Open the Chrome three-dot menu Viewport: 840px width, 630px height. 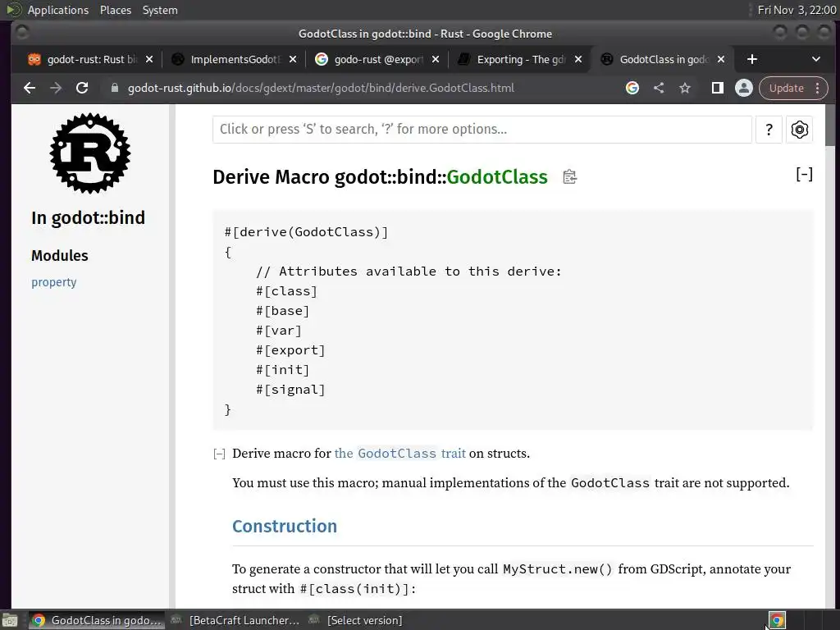click(818, 88)
